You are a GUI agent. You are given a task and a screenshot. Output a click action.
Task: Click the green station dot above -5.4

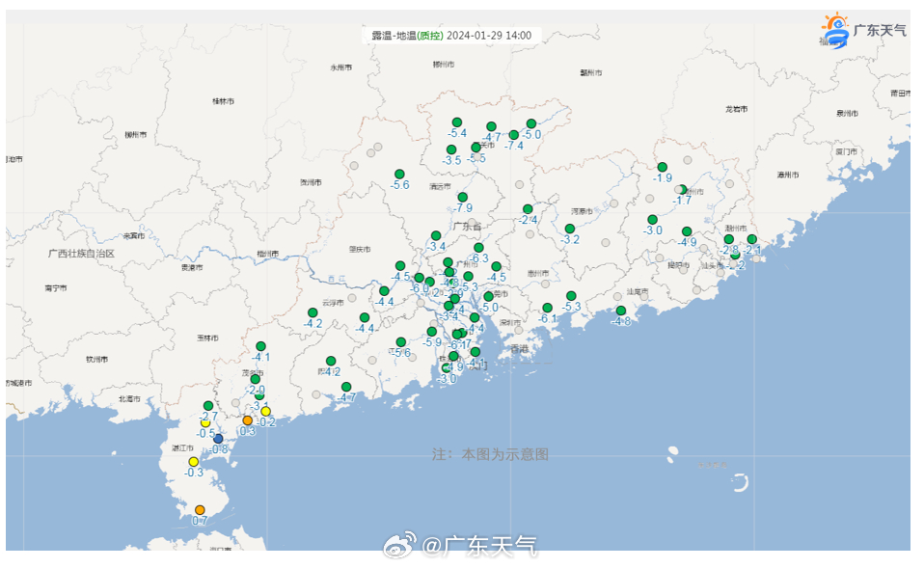[457, 122]
